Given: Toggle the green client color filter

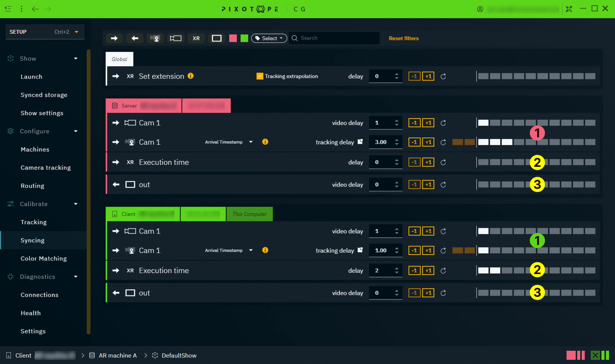Looking at the screenshot, I should coord(244,38).
